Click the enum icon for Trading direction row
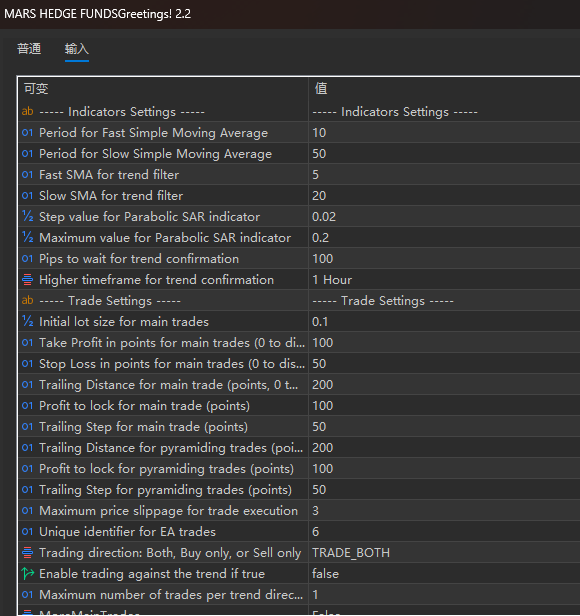 pos(28,553)
